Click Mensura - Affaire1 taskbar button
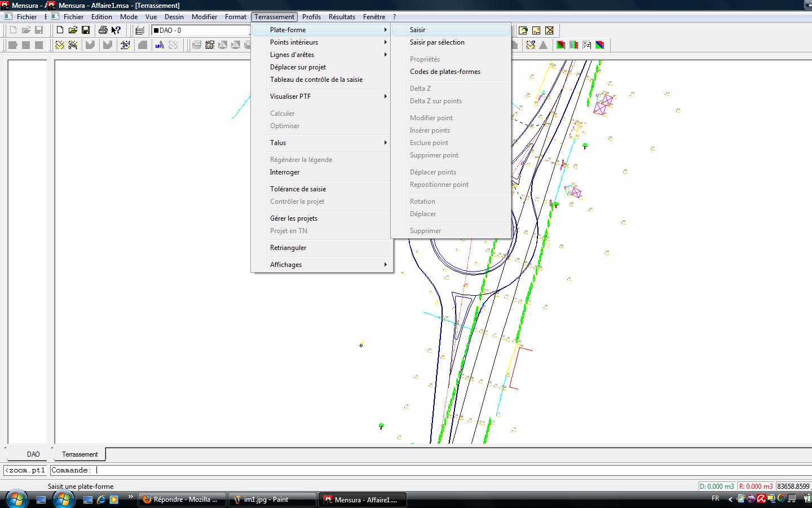 click(363, 500)
